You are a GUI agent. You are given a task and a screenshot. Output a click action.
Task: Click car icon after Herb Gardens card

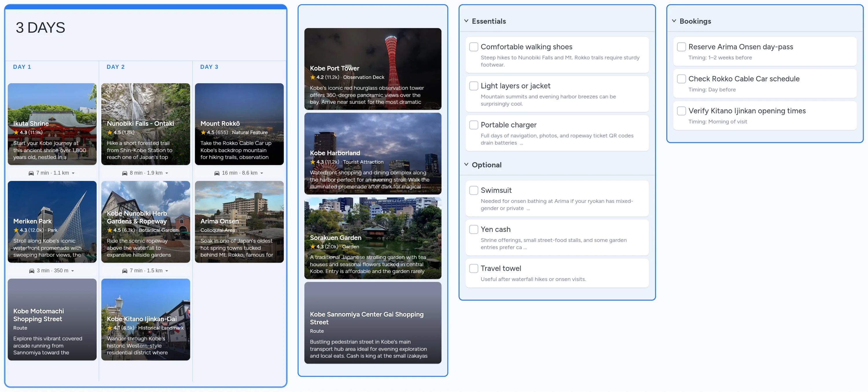coord(125,271)
